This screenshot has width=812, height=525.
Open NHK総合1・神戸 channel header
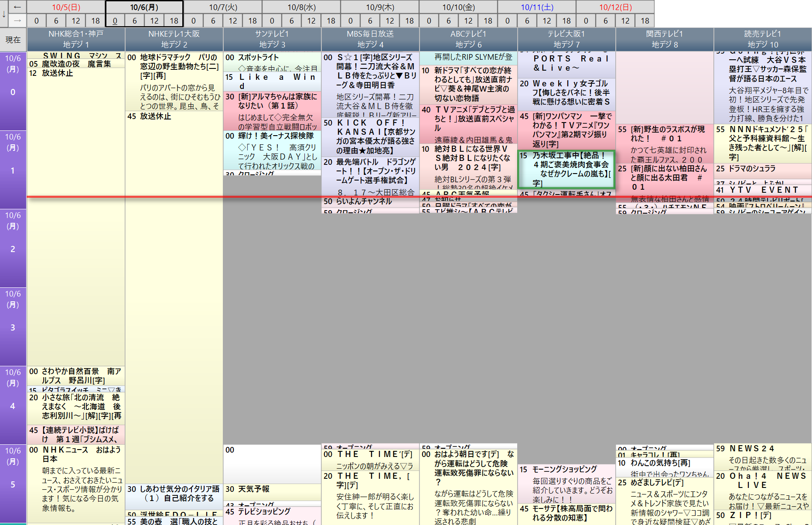[76, 39]
